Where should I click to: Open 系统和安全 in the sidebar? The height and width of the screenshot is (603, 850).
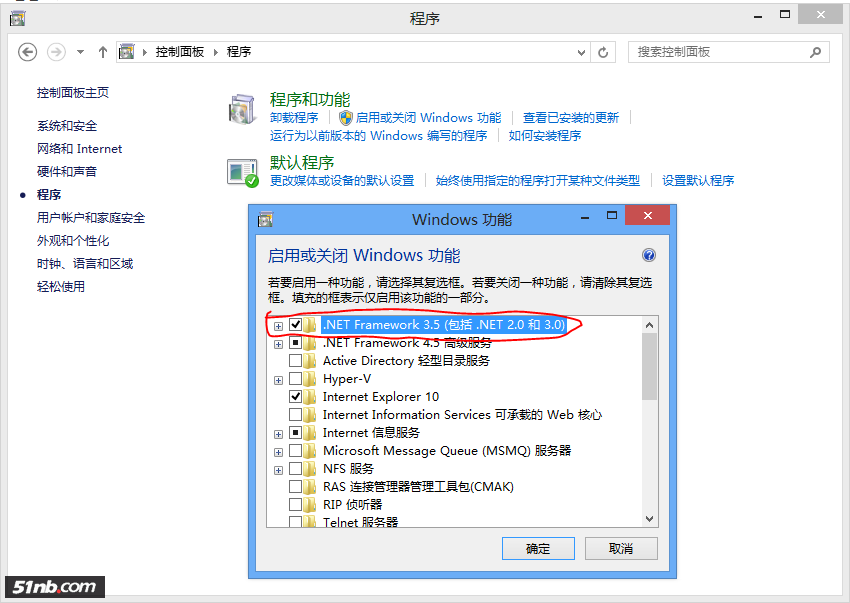pos(67,126)
